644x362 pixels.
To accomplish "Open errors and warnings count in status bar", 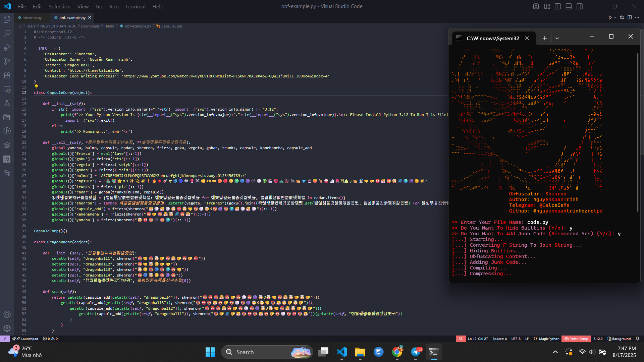I will pyautogui.click(x=50, y=339).
